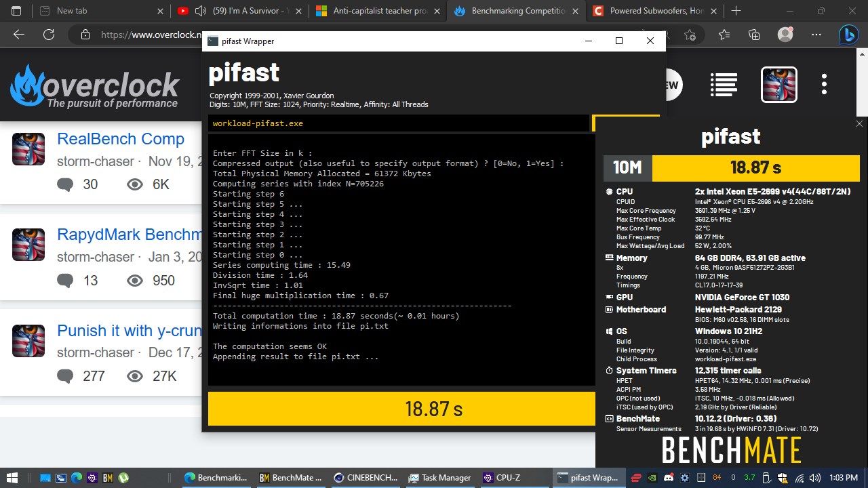Open the Punish it with y-cruncher thread
868x488 pixels.
coord(130,331)
